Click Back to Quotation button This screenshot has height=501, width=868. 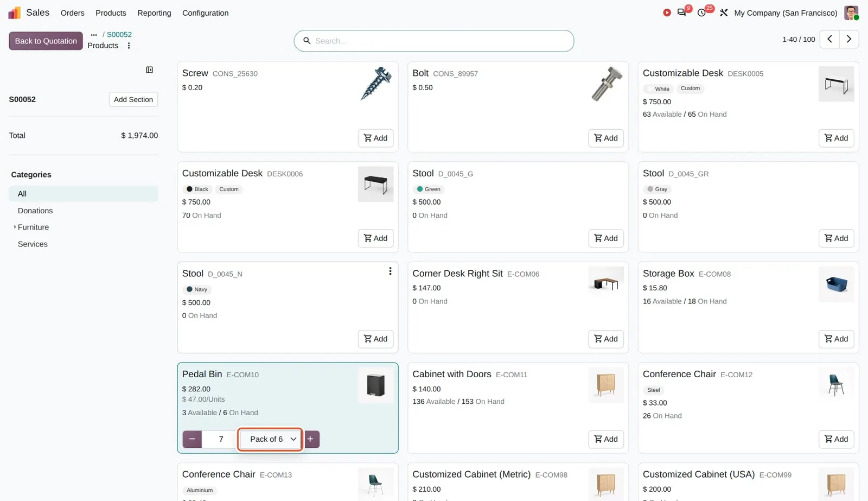46,41
